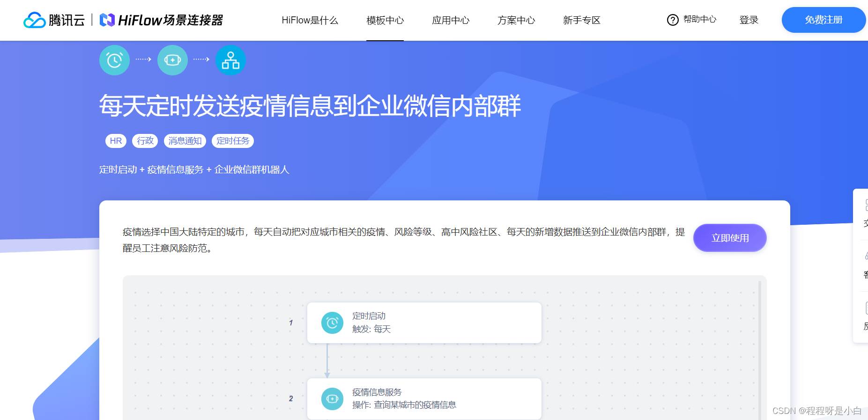
Task: Open the HiFlow场景连接器 logo link
Action: tap(161, 20)
